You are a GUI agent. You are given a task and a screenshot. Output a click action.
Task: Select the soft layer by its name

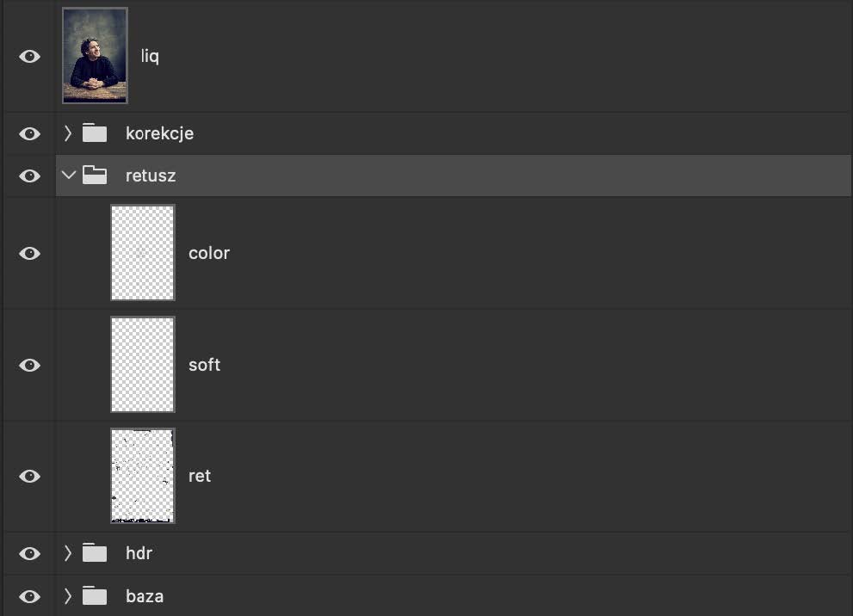(204, 364)
